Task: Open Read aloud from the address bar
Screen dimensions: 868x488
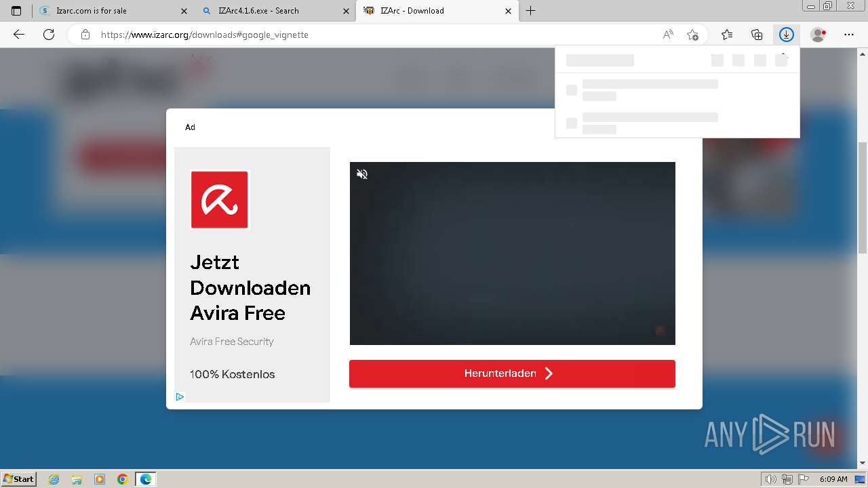Action: tap(668, 35)
